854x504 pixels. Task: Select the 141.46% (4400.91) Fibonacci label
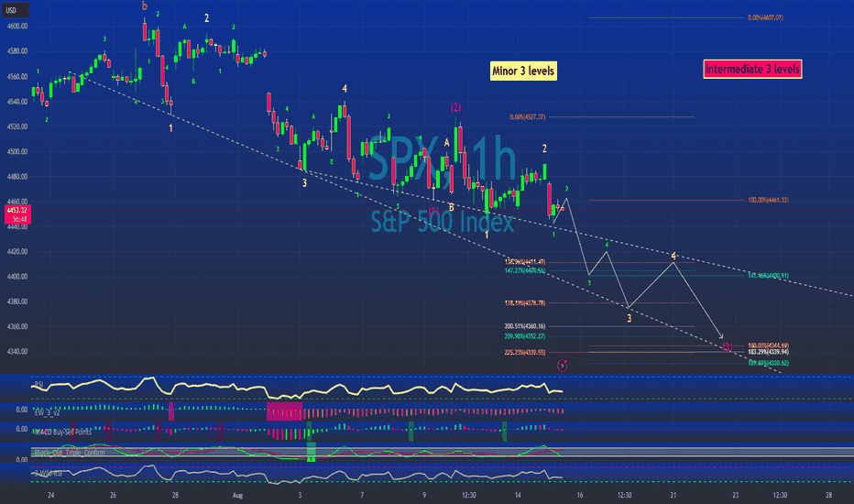pos(768,276)
